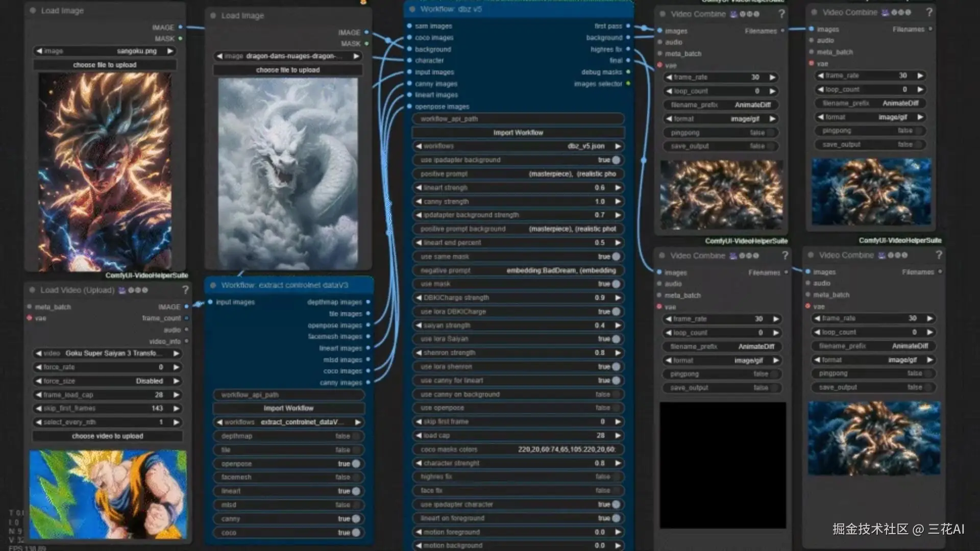Screen dimensions: 980x551
Task: Open the image dropdown showing sangoku.png
Action: pos(105,51)
